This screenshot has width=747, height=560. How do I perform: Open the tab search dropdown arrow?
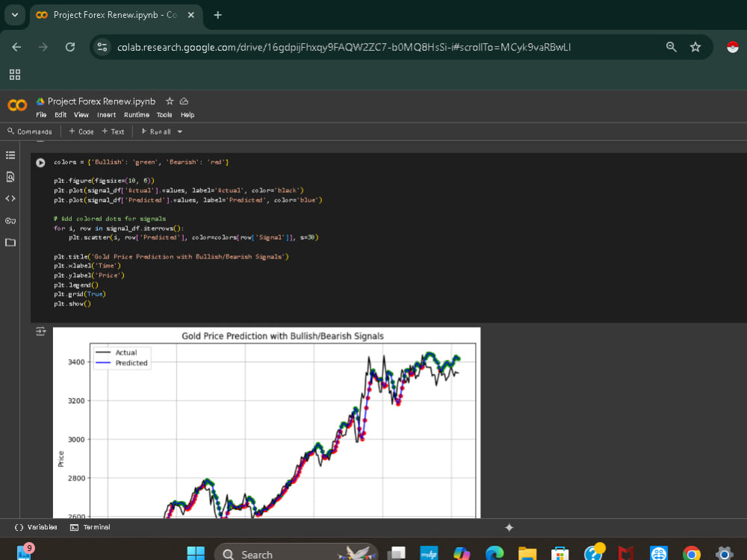15,15
